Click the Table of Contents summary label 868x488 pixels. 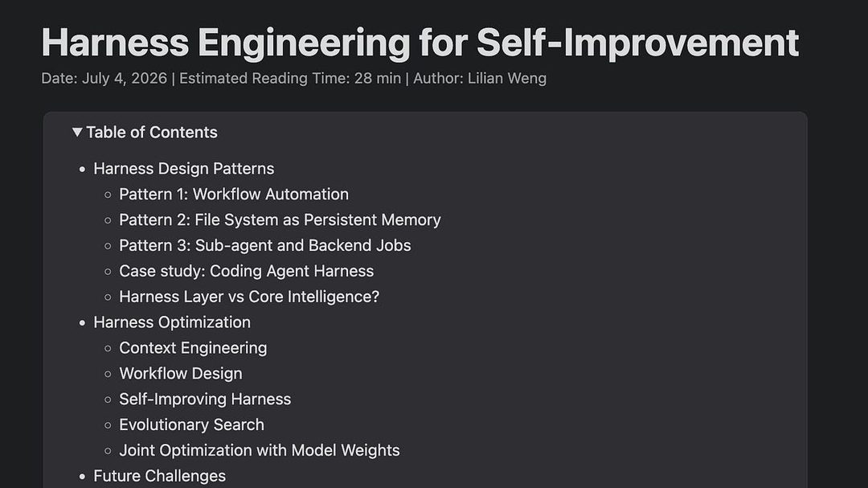pos(152,133)
